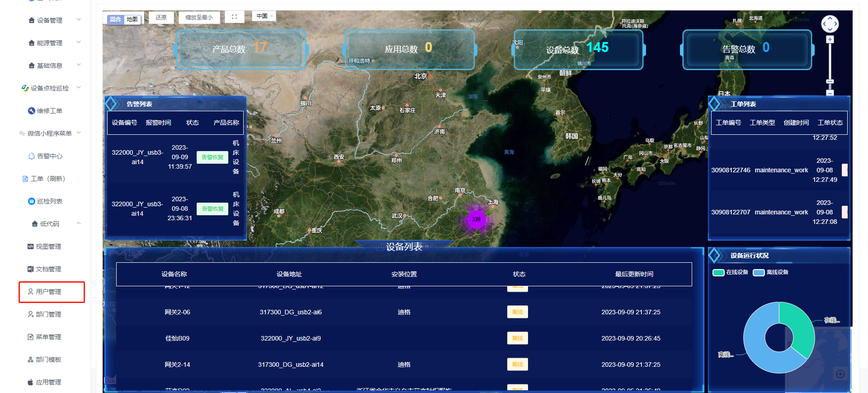Image resolution: width=868 pixels, height=393 pixels.
Task: Switch map layer to 地图 mode
Action: (132, 19)
